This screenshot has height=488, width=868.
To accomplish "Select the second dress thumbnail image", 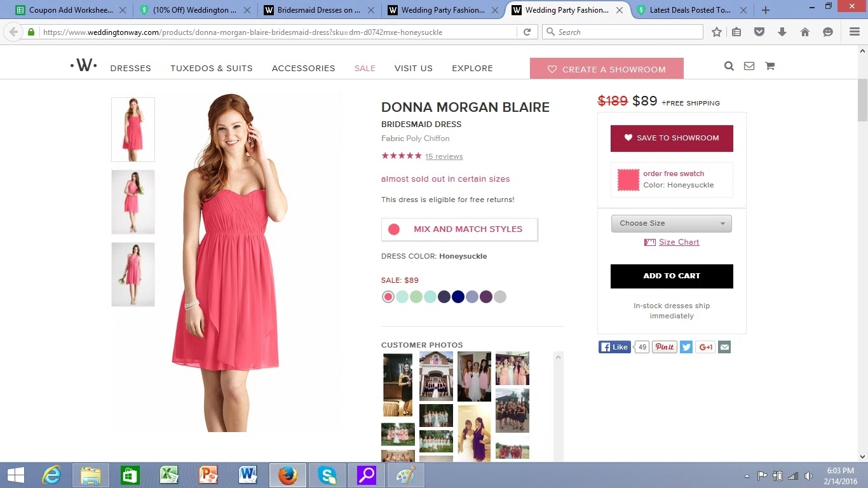I will point(133,202).
